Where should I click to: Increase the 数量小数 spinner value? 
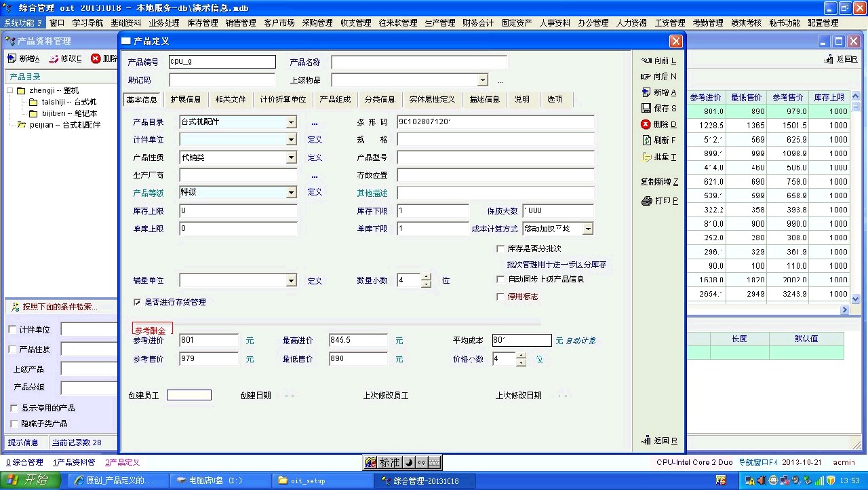pyautogui.click(x=426, y=276)
